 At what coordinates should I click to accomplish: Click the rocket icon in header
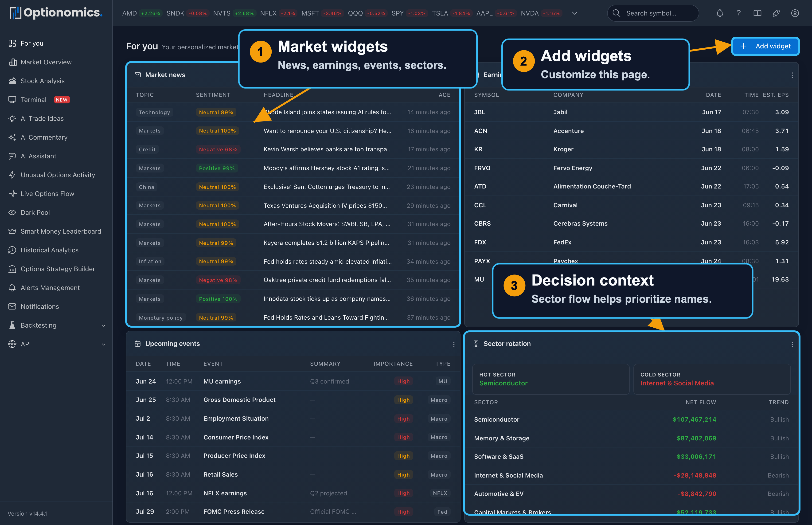pos(776,13)
